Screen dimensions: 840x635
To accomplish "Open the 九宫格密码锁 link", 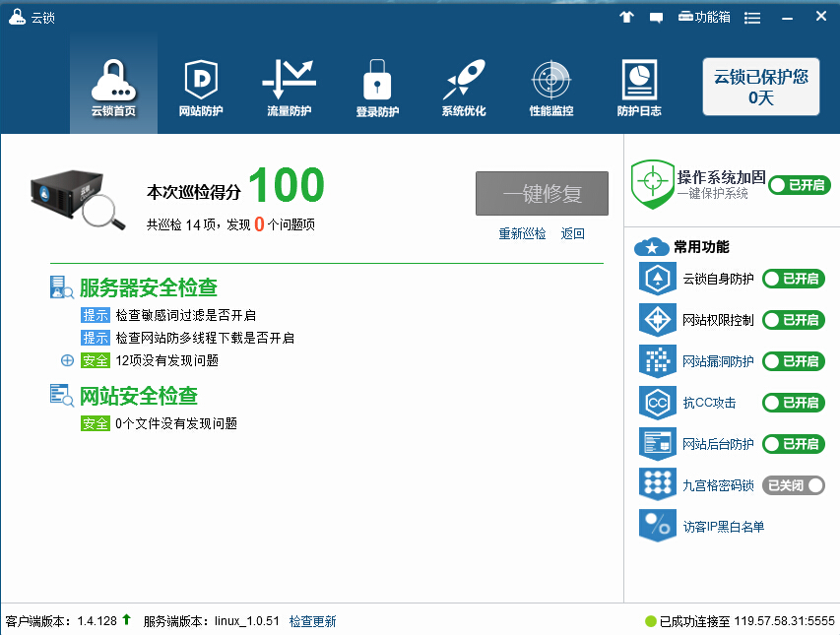I will pos(718,485).
